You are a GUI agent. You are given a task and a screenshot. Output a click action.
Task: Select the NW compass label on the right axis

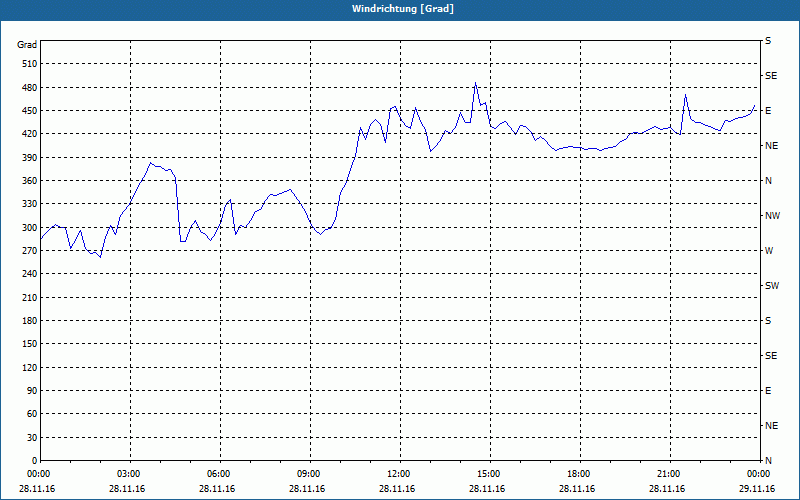[773, 216]
